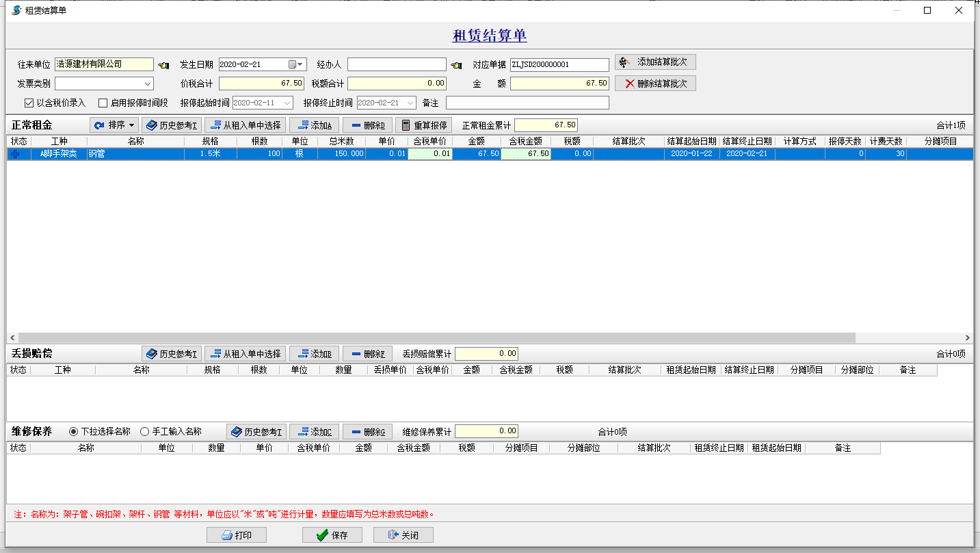Click 从租入单中选择 in 丢损赔偿 section

coord(245,354)
